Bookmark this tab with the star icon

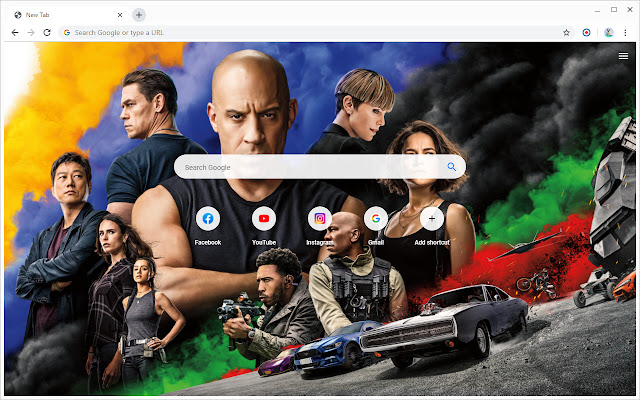pos(566,33)
